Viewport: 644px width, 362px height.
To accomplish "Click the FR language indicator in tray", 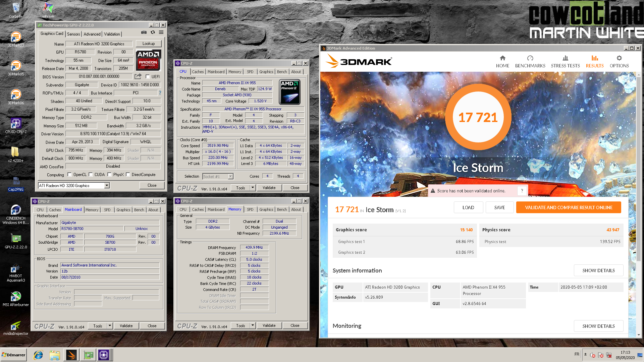I will (x=577, y=354).
